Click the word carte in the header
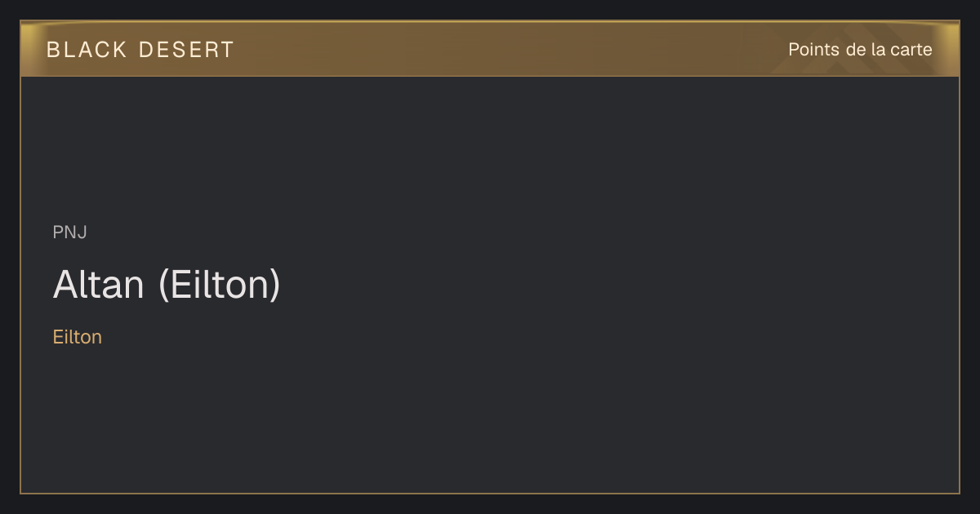The width and height of the screenshot is (980, 514). pyautogui.click(x=911, y=50)
